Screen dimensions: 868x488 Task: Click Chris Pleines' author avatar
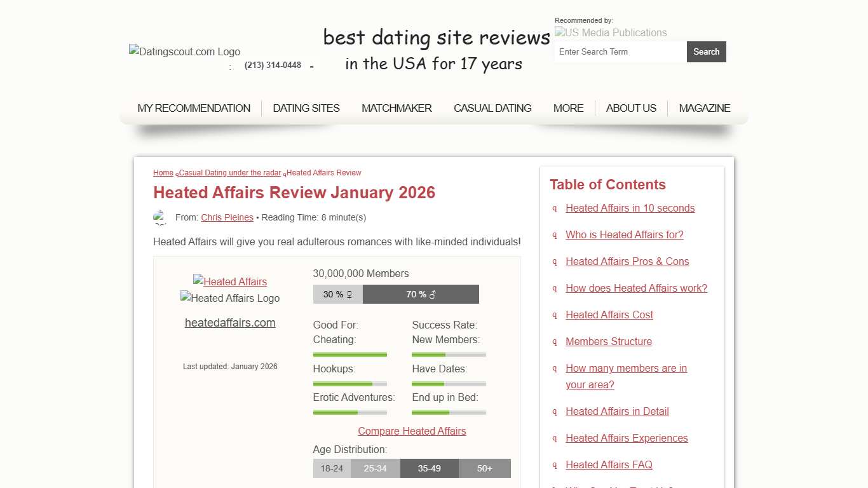coord(160,217)
